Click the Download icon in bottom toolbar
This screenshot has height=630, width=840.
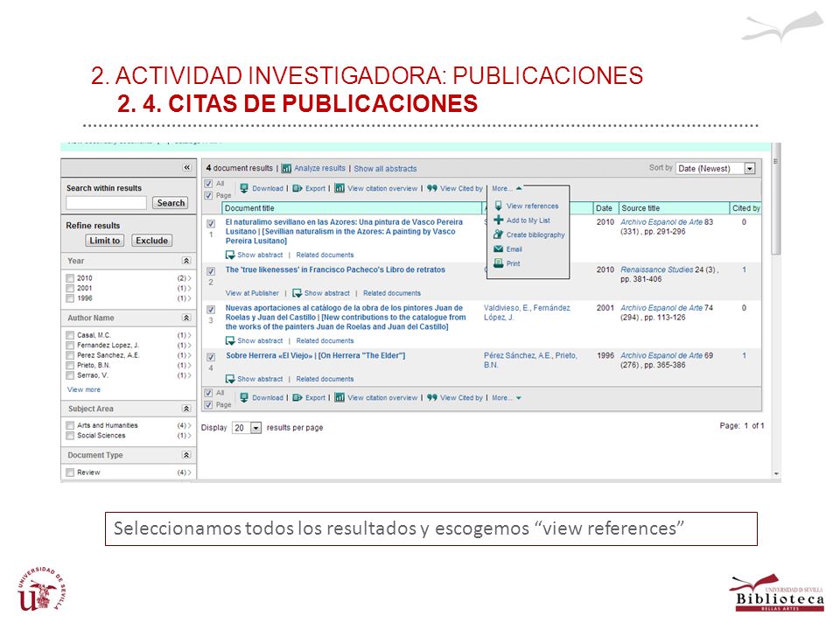pyautogui.click(x=244, y=397)
